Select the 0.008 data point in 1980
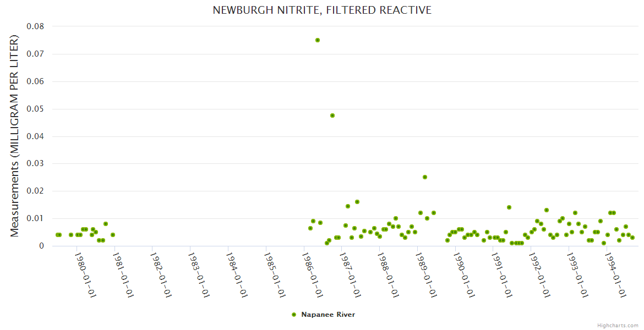This screenshot has width=644, height=330. pyautogui.click(x=106, y=224)
